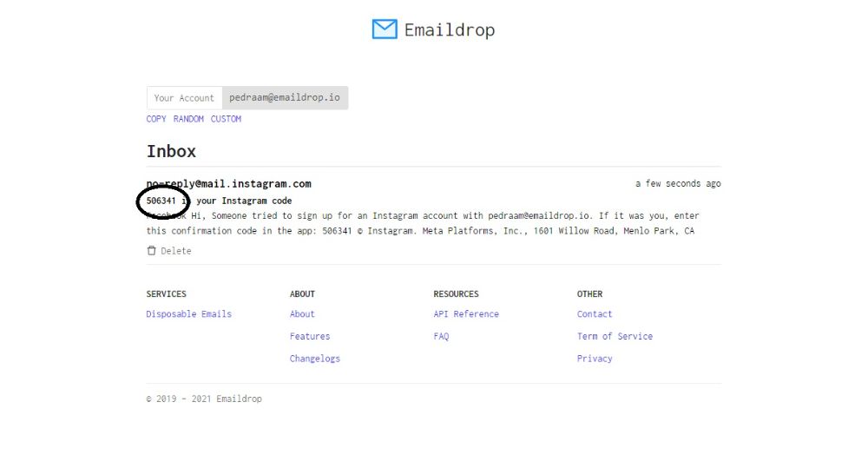Select the pedraam@emaildrop.io address field

pos(285,97)
